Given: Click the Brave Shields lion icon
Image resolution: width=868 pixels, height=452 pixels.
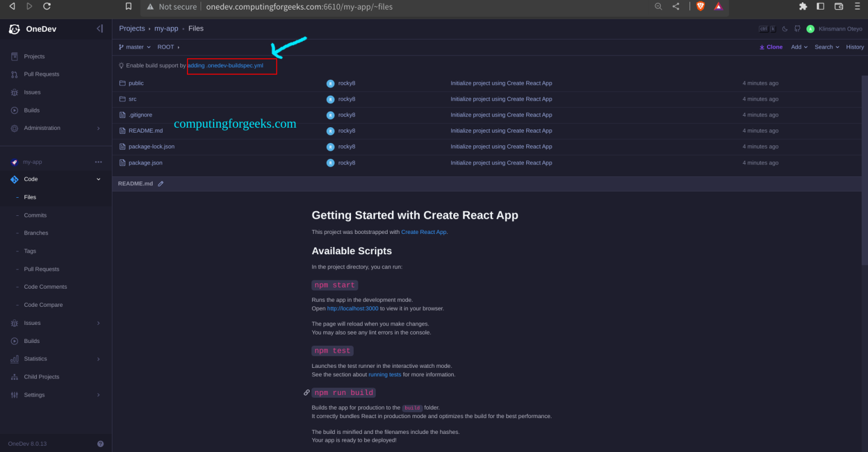Looking at the screenshot, I should (x=701, y=7).
